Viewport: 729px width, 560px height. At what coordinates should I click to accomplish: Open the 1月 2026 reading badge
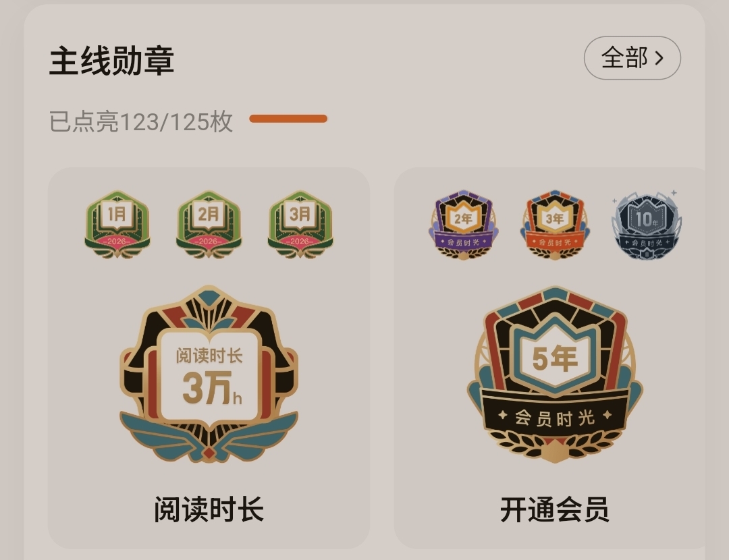pyautogui.click(x=117, y=225)
